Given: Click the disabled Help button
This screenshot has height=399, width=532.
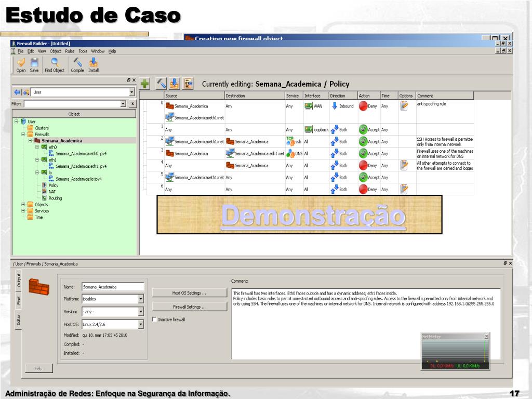Looking at the screenshot, I should pyautogui.click(x=38, y=368).
